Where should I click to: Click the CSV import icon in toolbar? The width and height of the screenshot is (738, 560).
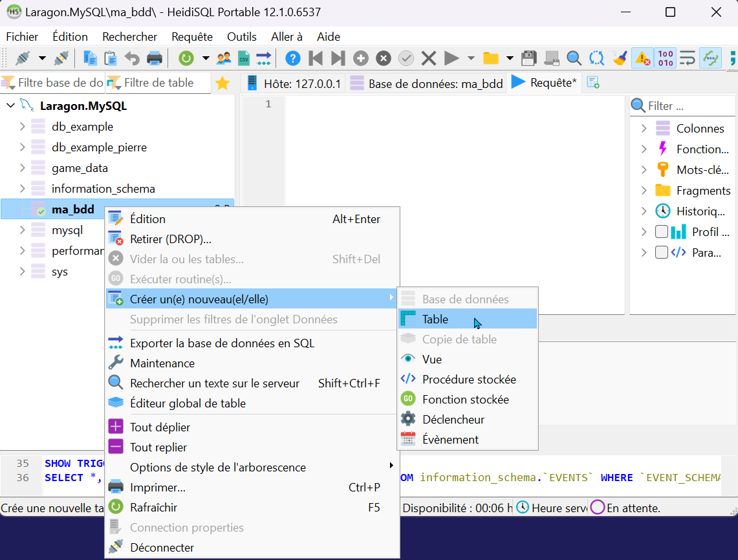point(244,58)
